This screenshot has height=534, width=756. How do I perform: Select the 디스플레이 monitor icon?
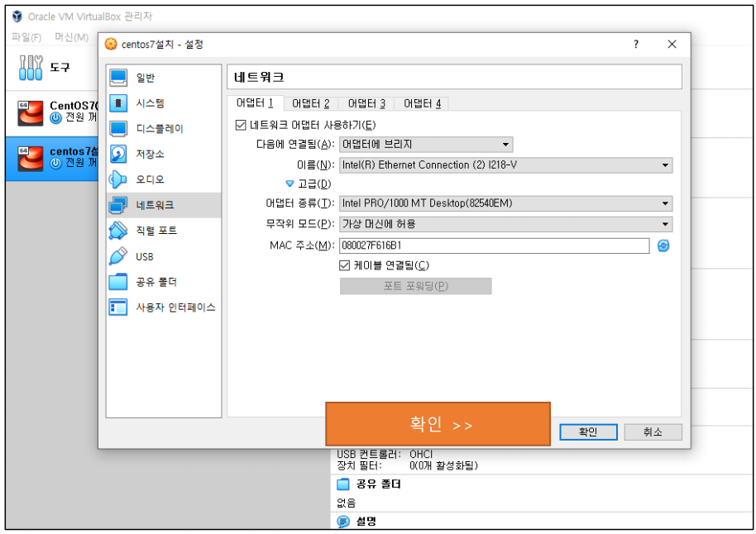click(x=118, y=129)
